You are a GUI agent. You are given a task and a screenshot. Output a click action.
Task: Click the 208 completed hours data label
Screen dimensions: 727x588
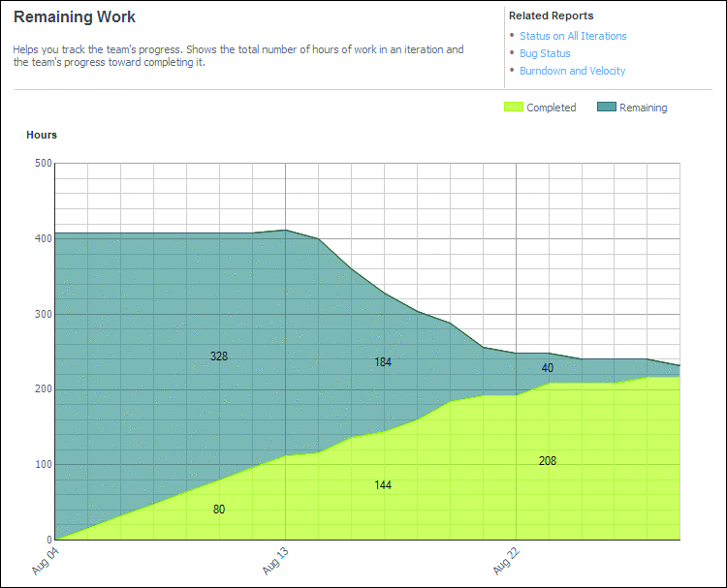tap(548, 461)
